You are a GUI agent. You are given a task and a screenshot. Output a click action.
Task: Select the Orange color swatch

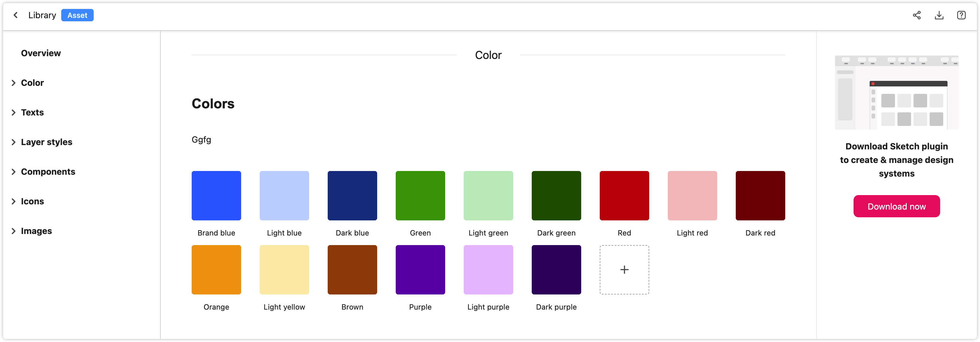click(x=216, y=269)
